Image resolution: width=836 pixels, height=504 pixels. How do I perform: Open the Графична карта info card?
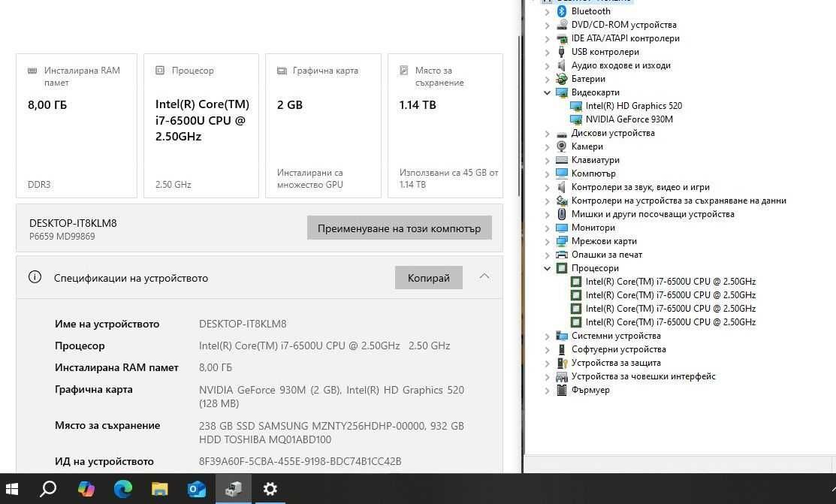pos(324,126)
